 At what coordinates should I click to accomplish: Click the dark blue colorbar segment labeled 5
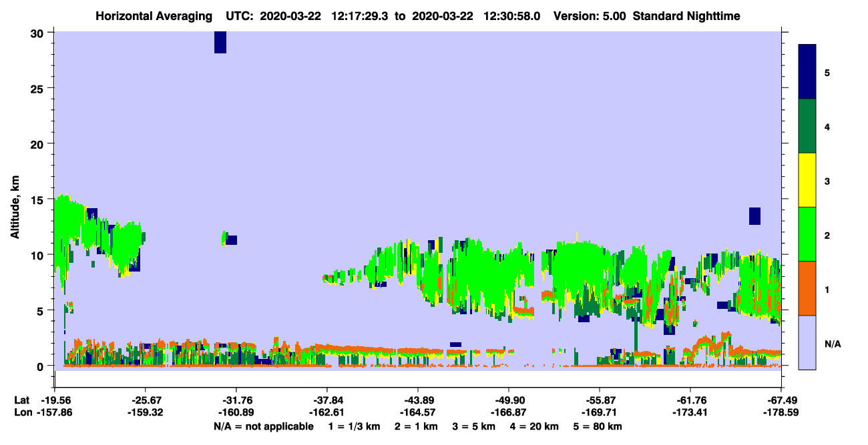(807, 72)
